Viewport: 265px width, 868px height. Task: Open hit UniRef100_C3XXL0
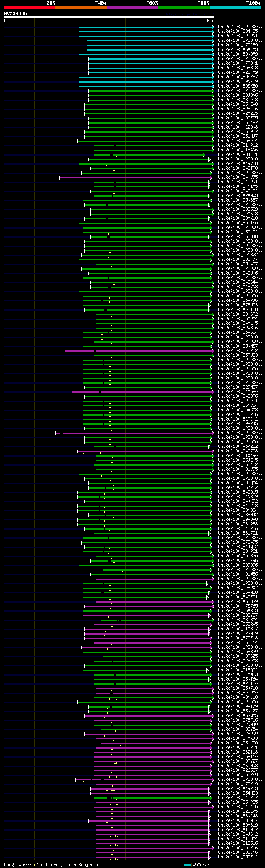[238, 219]
